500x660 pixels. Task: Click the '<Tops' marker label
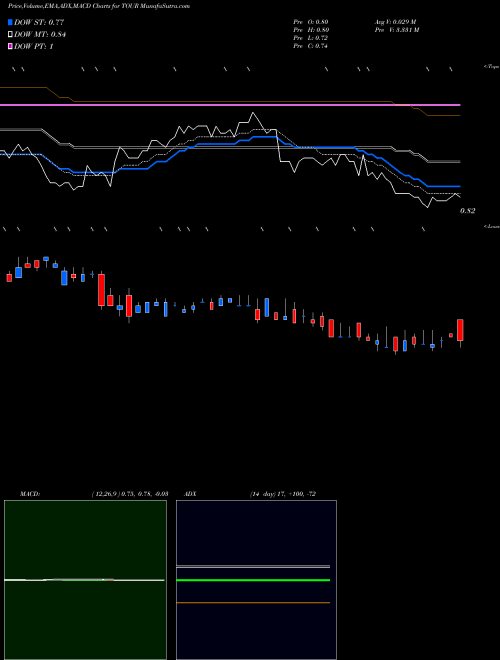point(492,67)
